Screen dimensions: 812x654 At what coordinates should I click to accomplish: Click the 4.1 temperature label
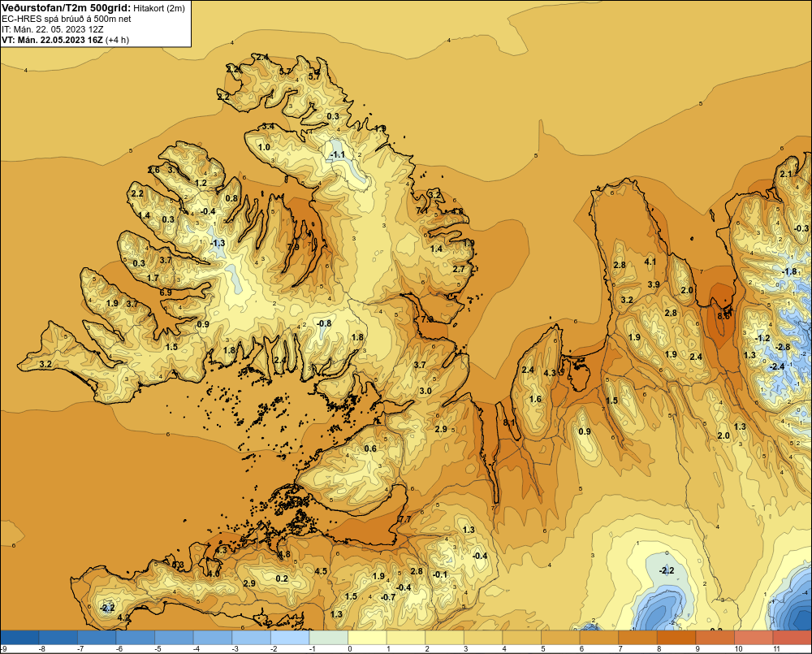point(650,262)
